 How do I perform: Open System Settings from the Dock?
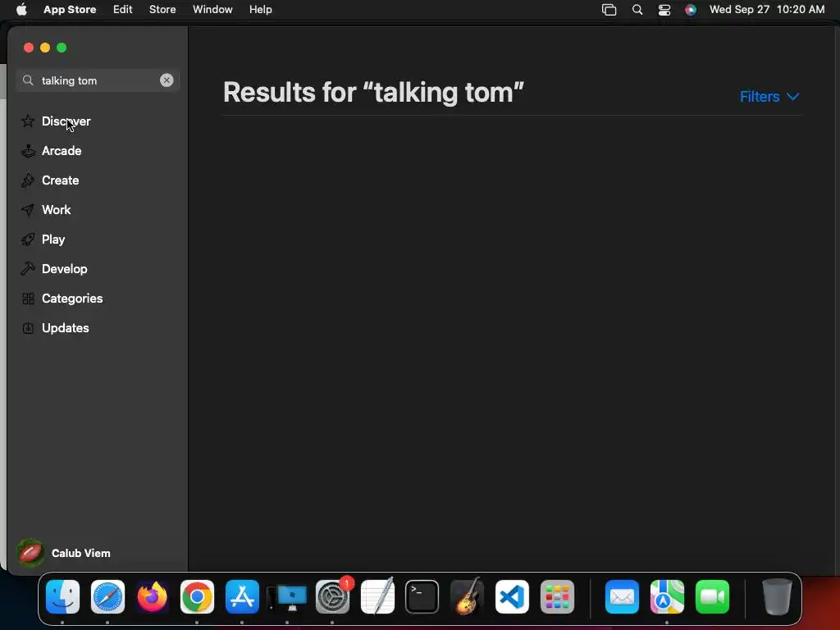333,597
